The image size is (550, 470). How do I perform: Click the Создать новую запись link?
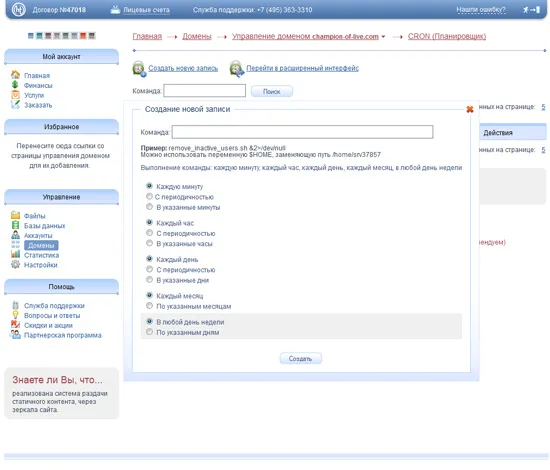(183, 68)
